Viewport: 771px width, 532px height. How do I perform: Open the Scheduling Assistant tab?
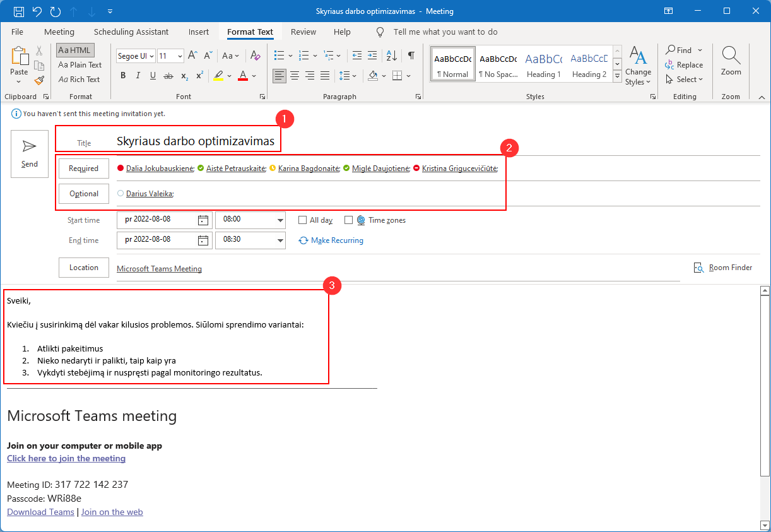pos(131,32)
